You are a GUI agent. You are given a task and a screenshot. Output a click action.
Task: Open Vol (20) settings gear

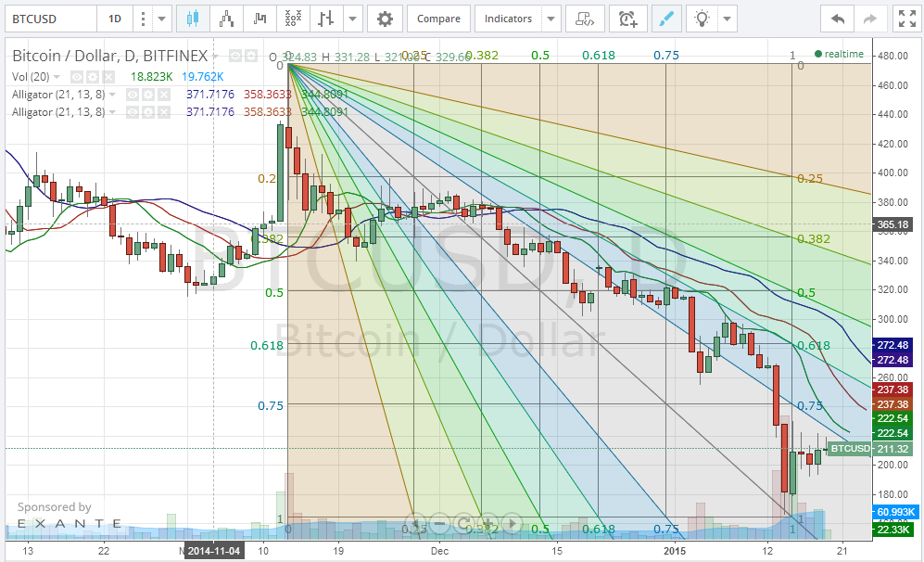(x=93, y=77)
